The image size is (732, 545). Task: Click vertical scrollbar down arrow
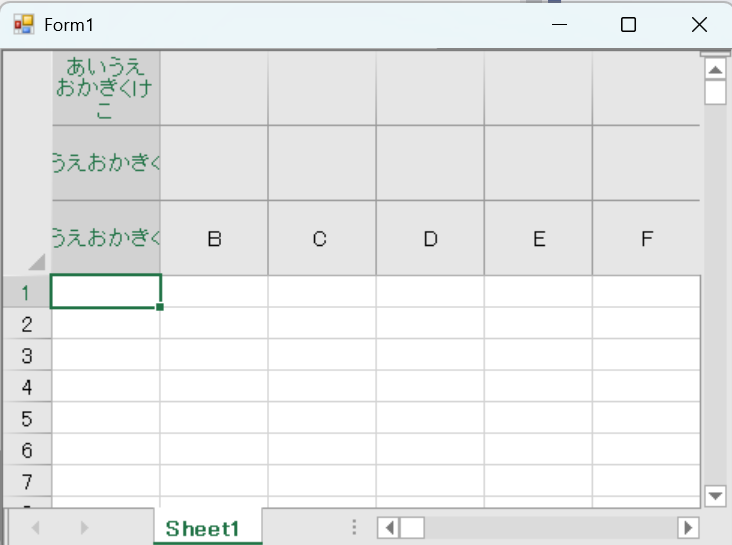715,495
